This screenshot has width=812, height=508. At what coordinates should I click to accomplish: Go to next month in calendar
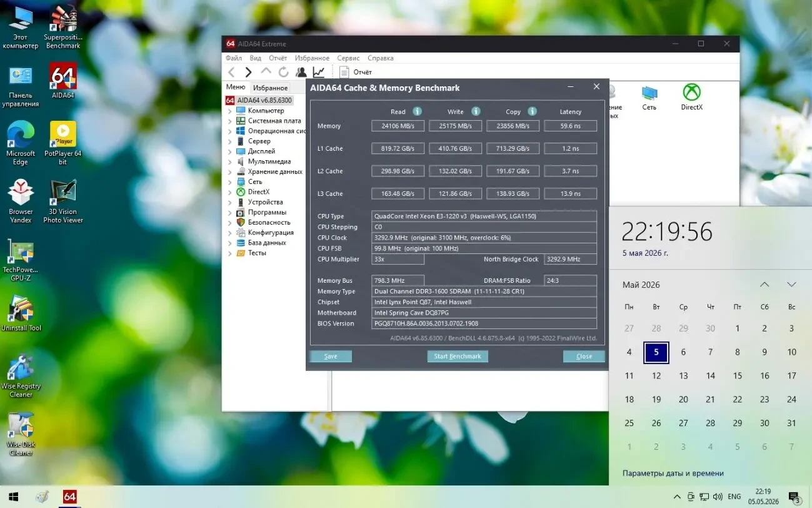pos(791,285)
